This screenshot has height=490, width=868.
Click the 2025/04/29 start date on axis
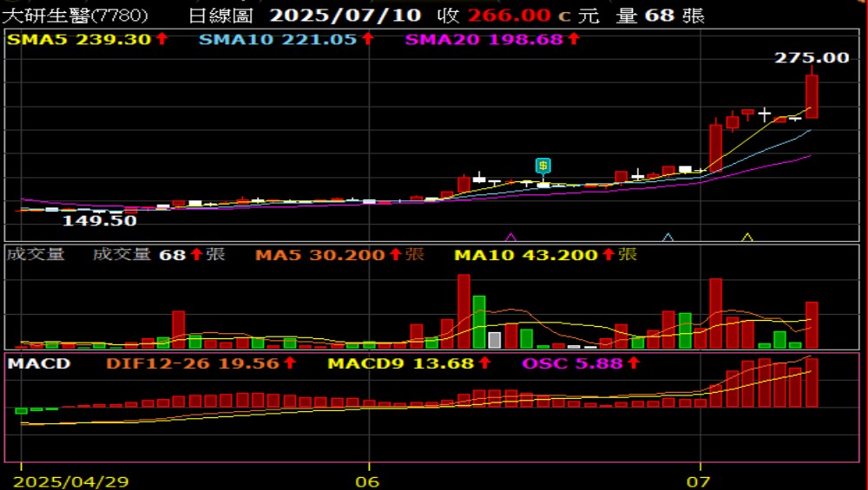click(73, 480)
